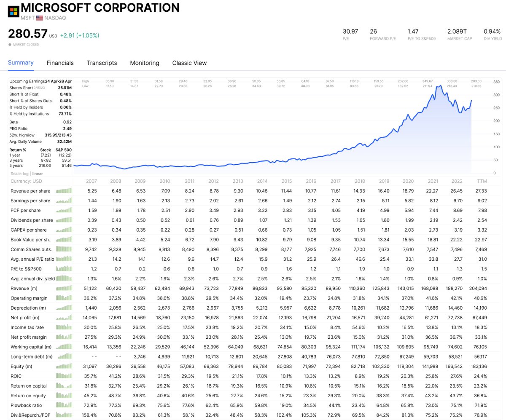This screenshot has width=506, height=420.
Task: Click the 2007 year column header
Action: click(92, 181)
